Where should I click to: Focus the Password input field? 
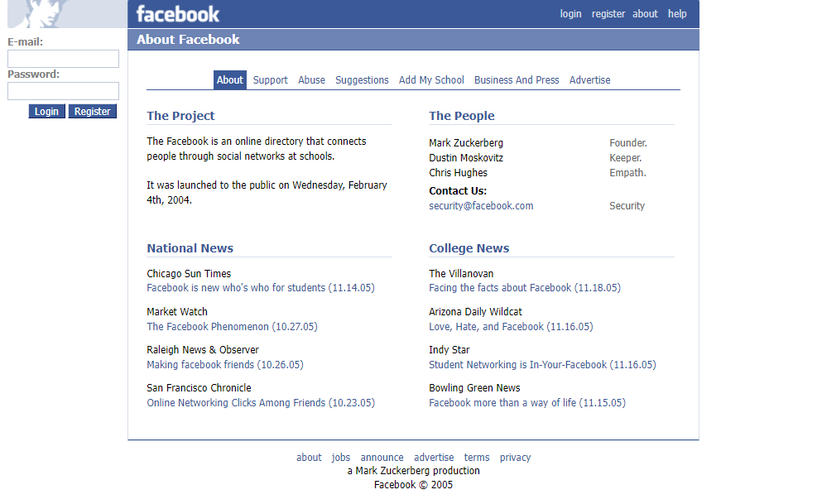tap(63, 91)
